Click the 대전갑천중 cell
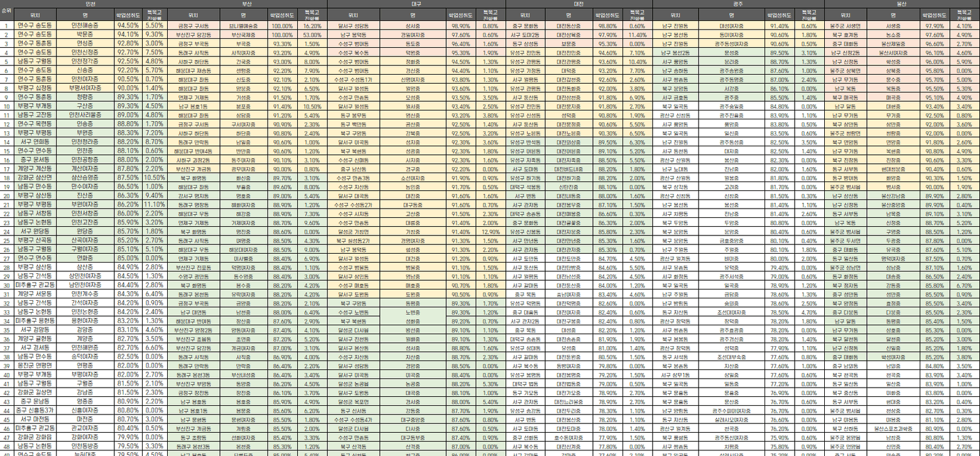The width and height of the screenshot is (980, 456). (569, 80)
